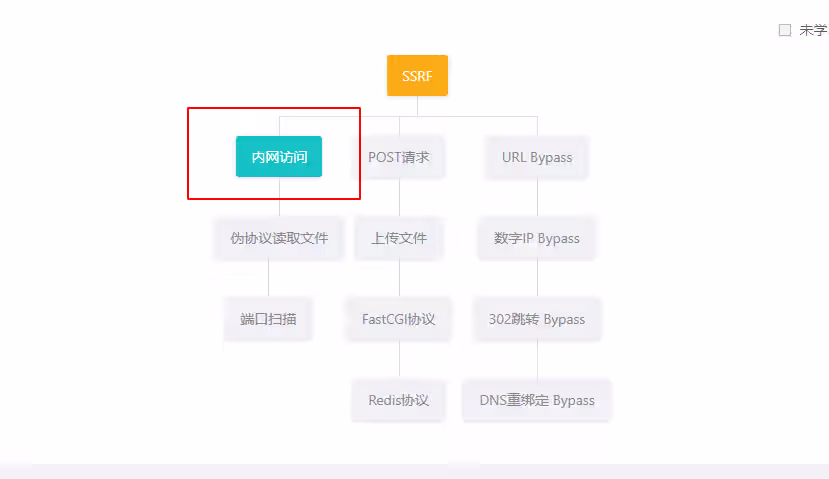Pick the bottom node of the URL Bypass branch
Screen dimensions: 829x479
(537, 400)
